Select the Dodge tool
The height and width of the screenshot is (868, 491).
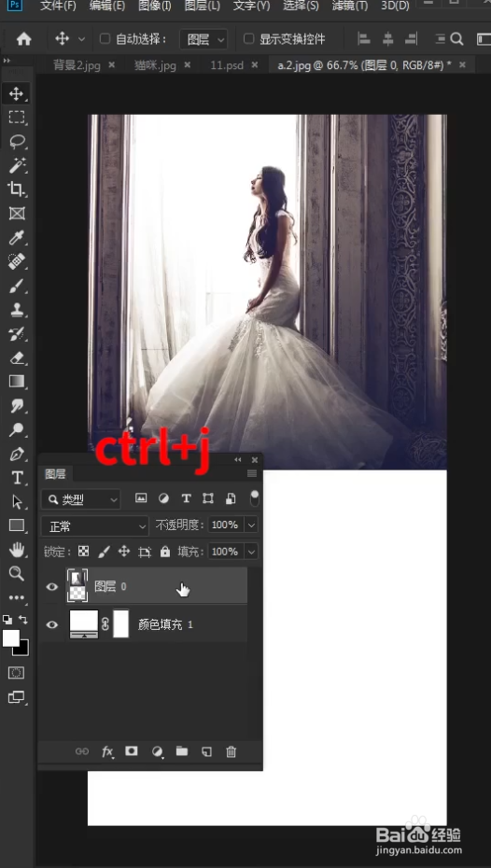[x=16, y=429]
